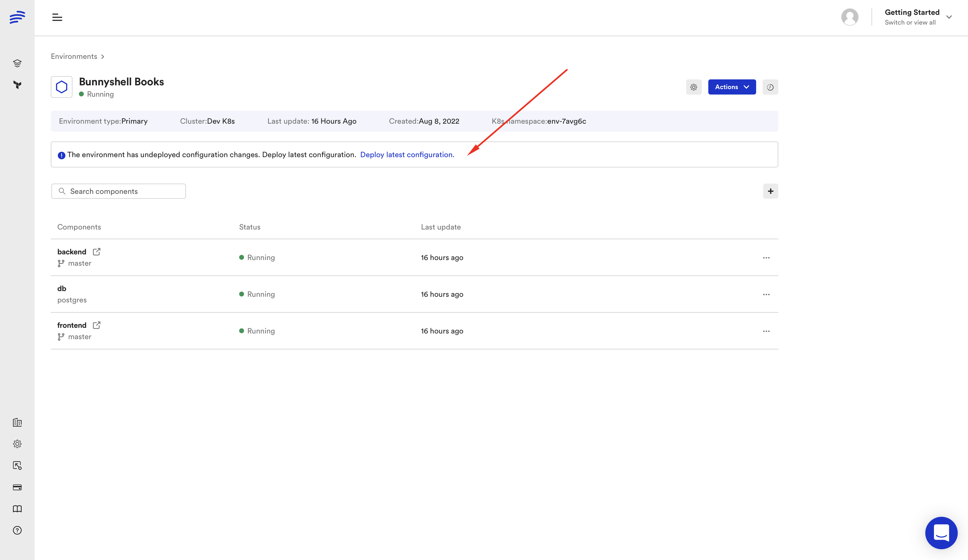Click the environment settings gear button
Image resolution: width=968 pixels, height=560 pixels.
click(x=694, y=87)
